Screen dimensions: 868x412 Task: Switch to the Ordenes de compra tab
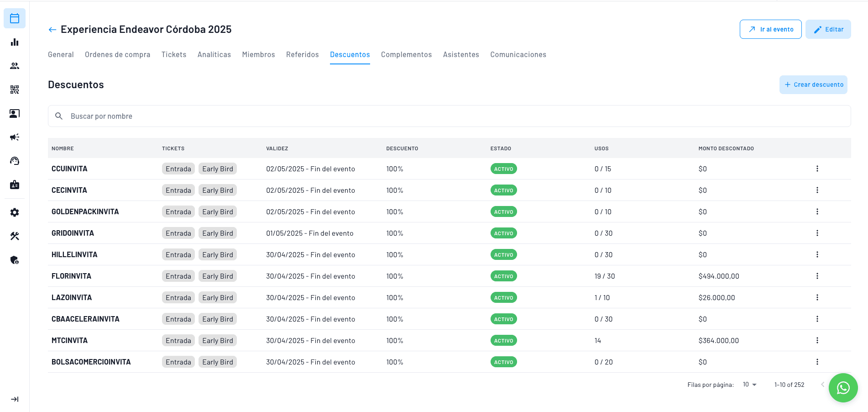117,54
